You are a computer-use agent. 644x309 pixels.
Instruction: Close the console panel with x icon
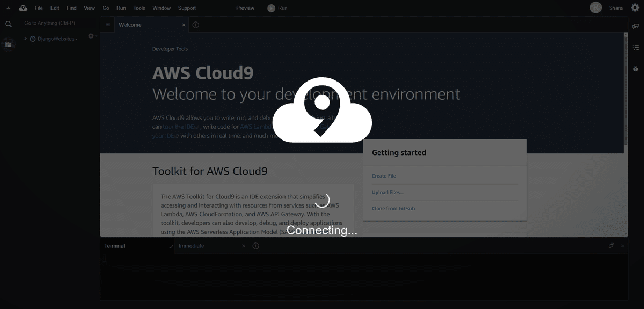click(x=623, y=246)
